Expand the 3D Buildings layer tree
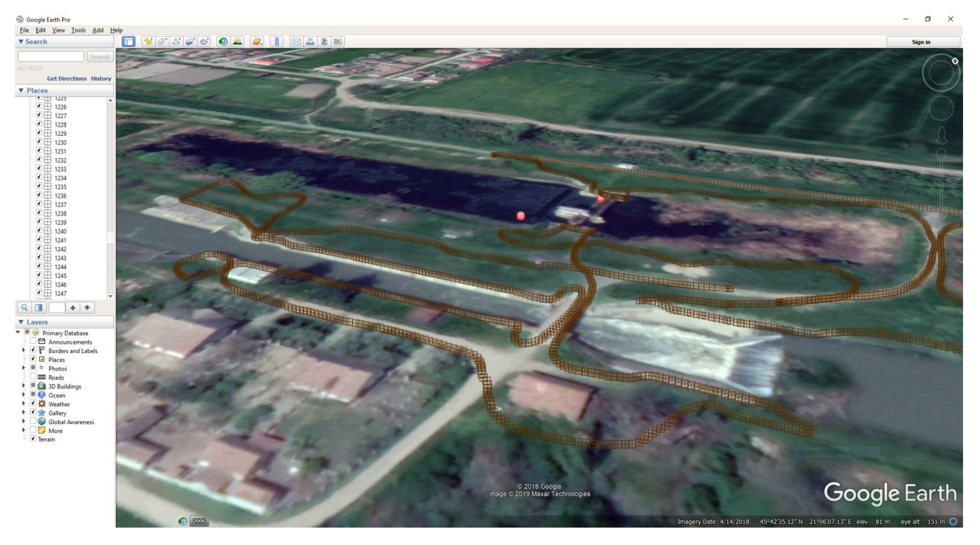 (24, 386)
